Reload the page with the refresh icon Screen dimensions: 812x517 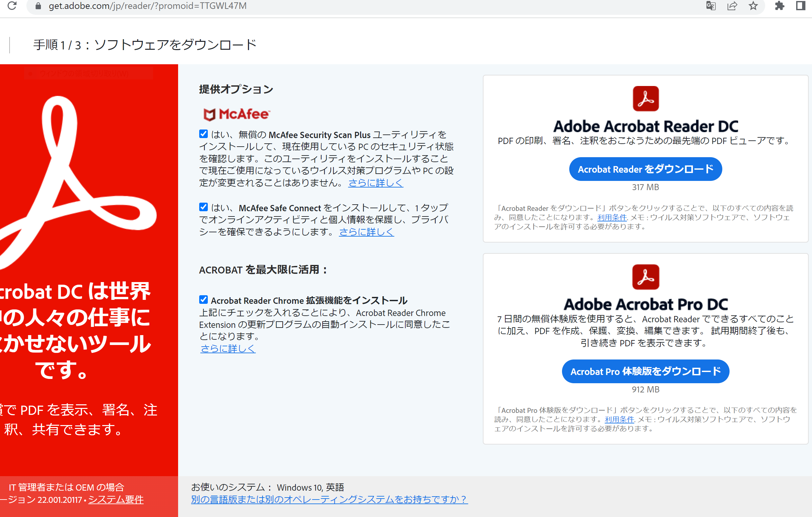click(12, 6)
